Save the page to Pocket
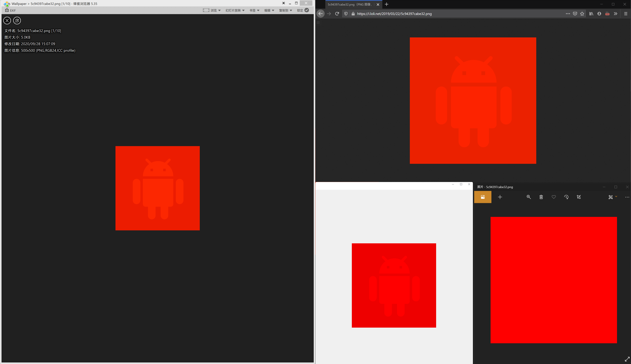 tap(575, 14)
